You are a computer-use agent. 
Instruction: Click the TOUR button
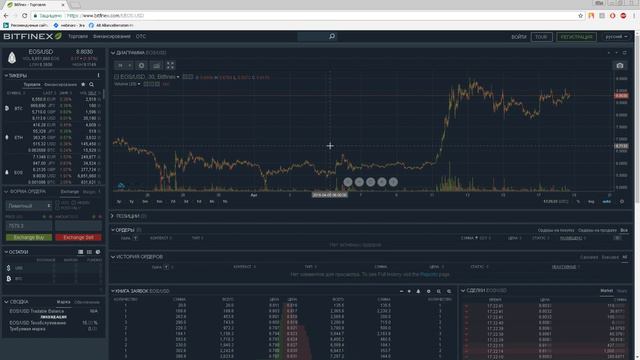click(x=542, y=37)
